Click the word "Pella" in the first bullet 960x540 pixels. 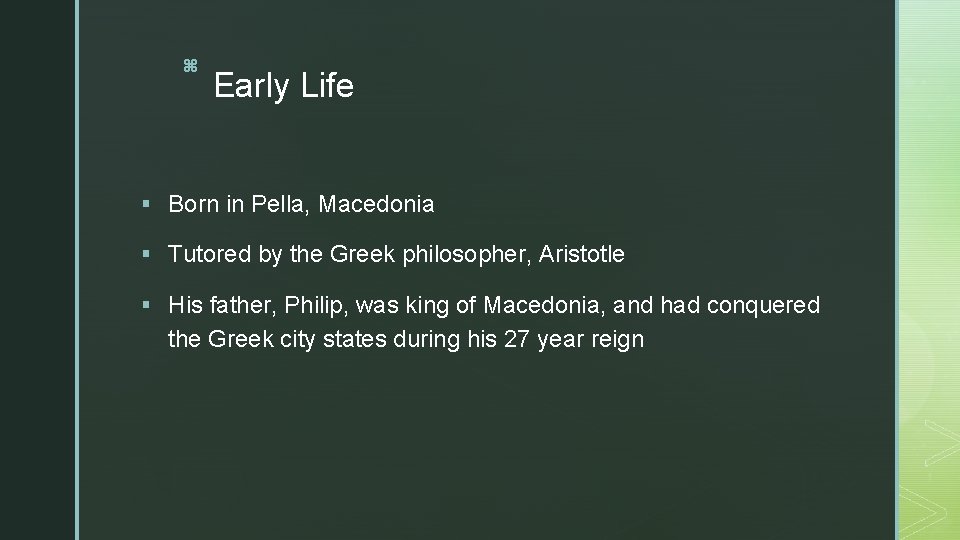click(285, 205)
